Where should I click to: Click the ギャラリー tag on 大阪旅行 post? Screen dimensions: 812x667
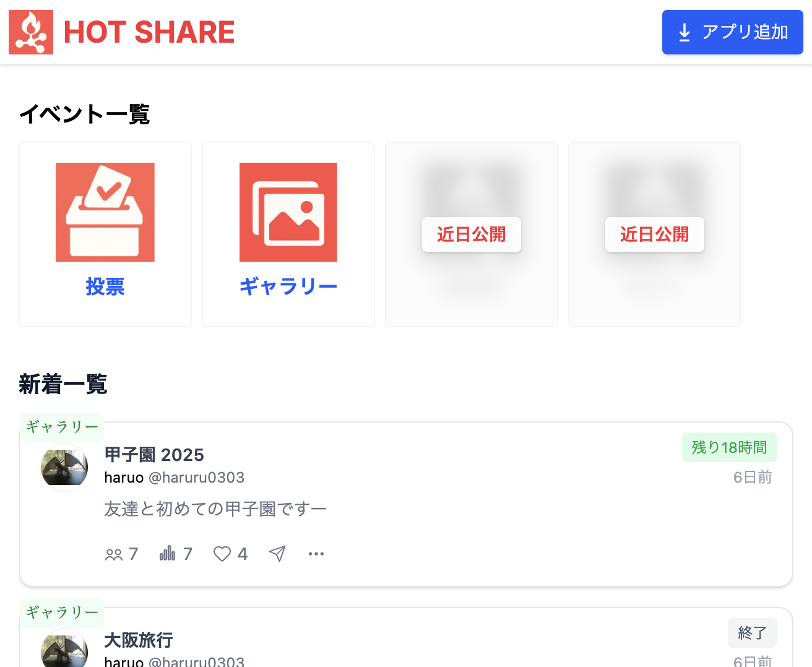[x=62, y=613]
